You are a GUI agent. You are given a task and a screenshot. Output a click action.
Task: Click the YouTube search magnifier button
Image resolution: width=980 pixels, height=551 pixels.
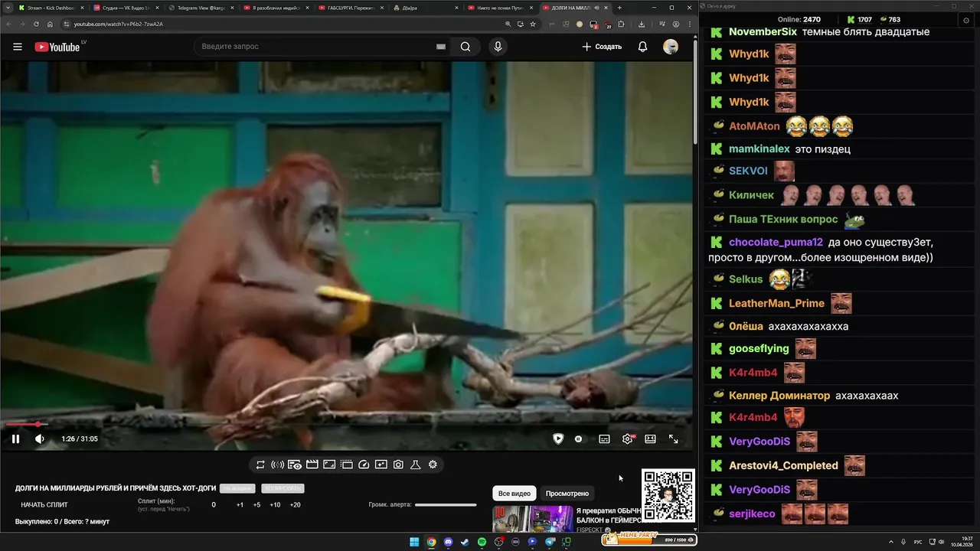[x=465, y=47]
